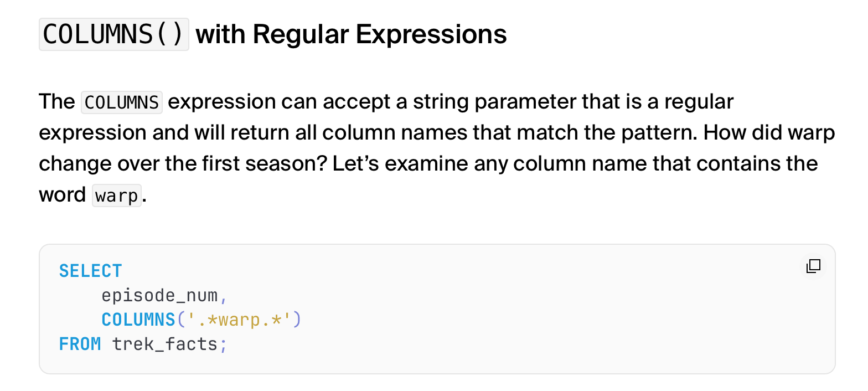868x391 pixels.
Task: Click the comma after episode_num
Action: tap(223, 296)
